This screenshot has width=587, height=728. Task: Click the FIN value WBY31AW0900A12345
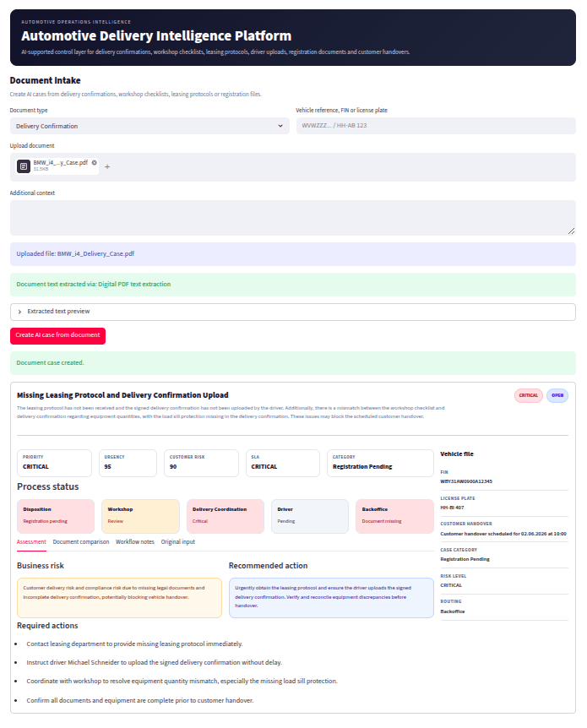click(466, 481)
